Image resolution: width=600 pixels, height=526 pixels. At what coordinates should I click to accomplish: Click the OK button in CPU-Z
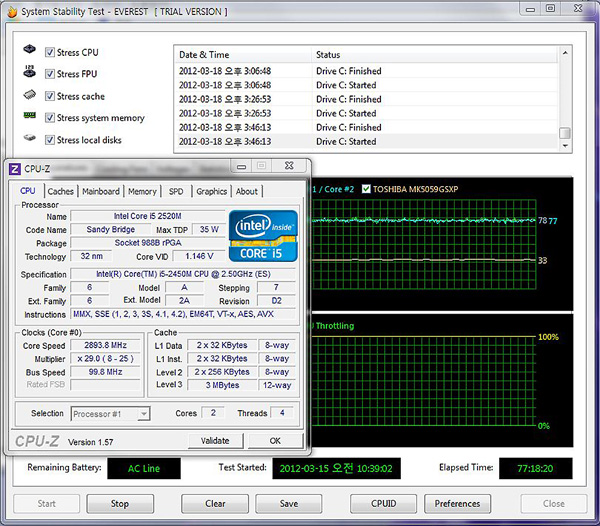tap(275, 441)
